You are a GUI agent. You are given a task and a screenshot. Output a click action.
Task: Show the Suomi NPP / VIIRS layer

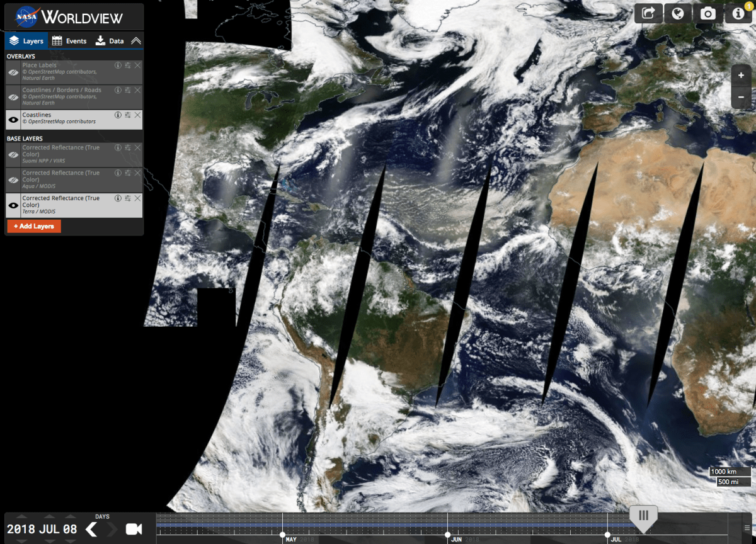(x=13, y=154)
